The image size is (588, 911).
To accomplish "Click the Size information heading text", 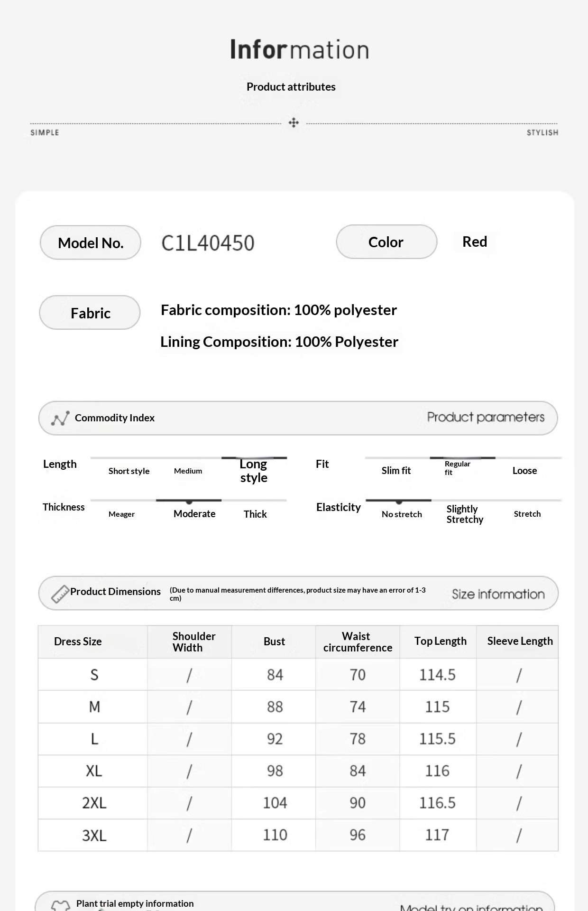I will [x=498, y=594].
